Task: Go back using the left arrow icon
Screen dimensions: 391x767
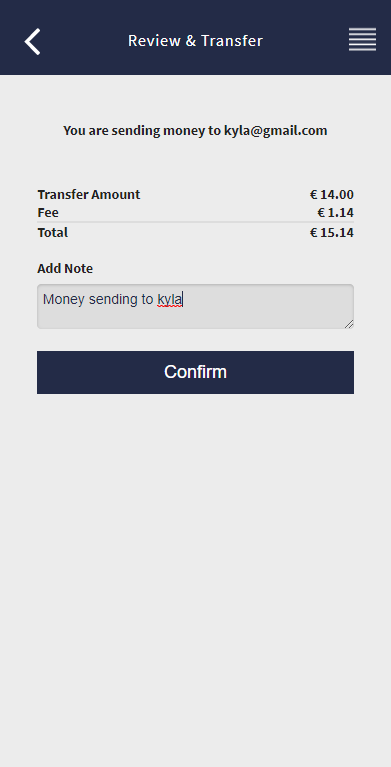Action: click(x=32, y=41)
